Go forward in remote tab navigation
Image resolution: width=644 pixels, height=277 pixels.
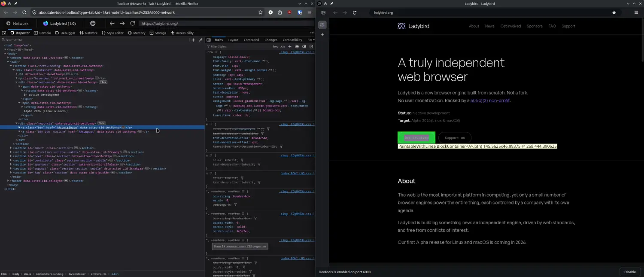pyautogui.click(x=122, y=24)
